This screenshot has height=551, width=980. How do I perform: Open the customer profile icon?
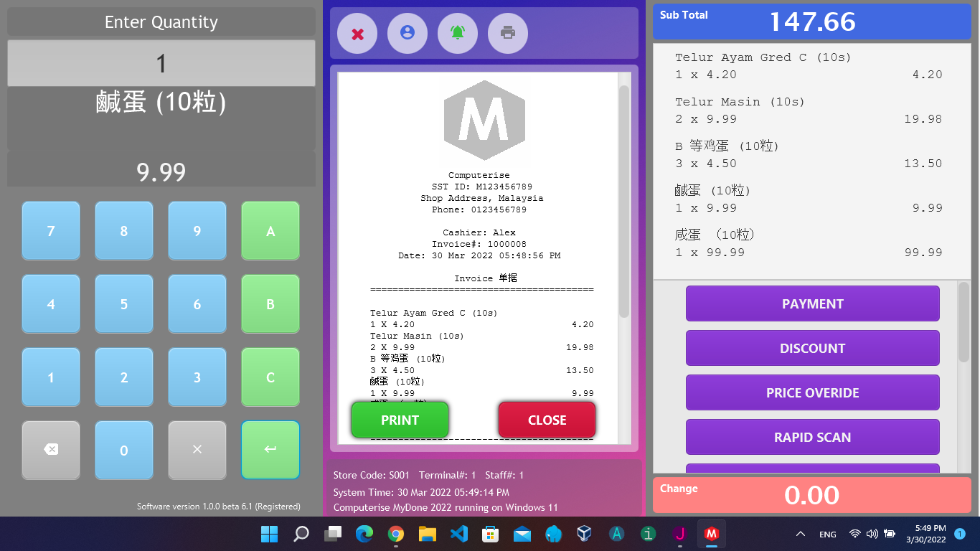[x=407, y=33]
